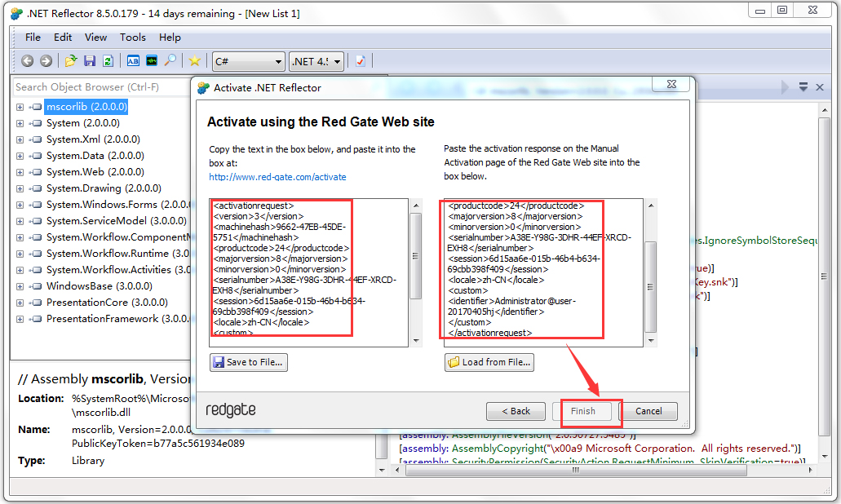This screenshot has height=504, width=841.
Task: Expand the System.Windows.Forms tree node
Action: click(x=19, y=204)
